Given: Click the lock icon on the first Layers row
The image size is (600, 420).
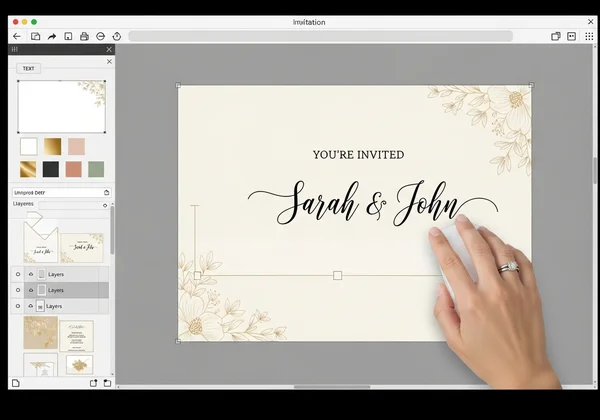Looking at the screenshot, I should 31,274.
